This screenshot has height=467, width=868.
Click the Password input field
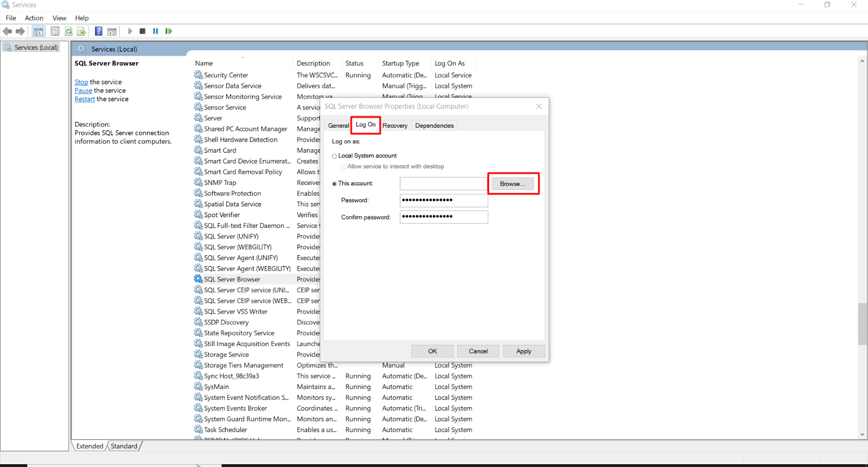click(x=443, y=200)
